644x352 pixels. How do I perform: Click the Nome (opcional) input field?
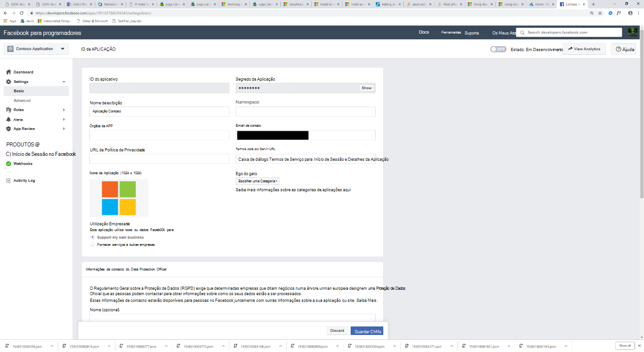pyautogui.click(x=233, y=318)
